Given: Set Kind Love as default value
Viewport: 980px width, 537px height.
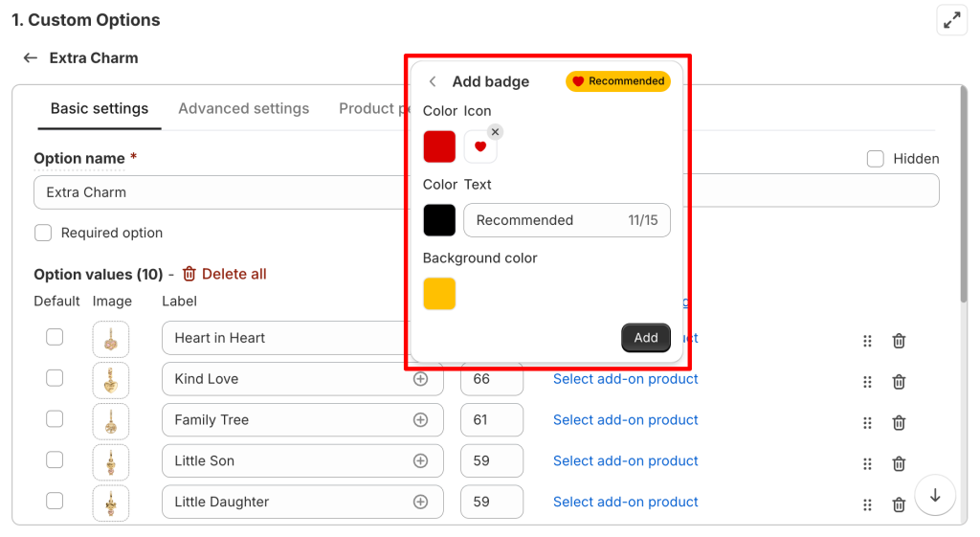Looking at the screenshot, I should 55,378.
